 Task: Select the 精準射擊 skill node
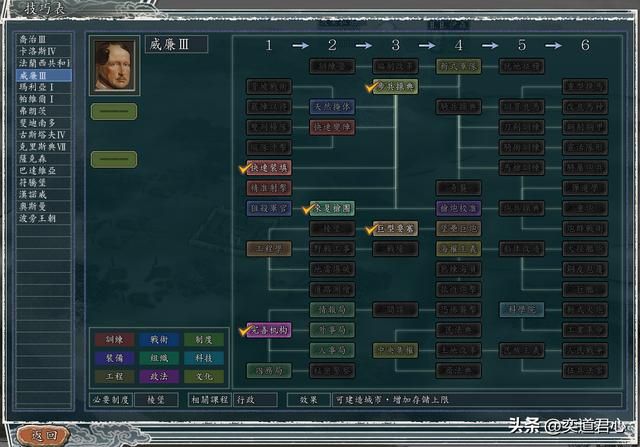(269, 188)
